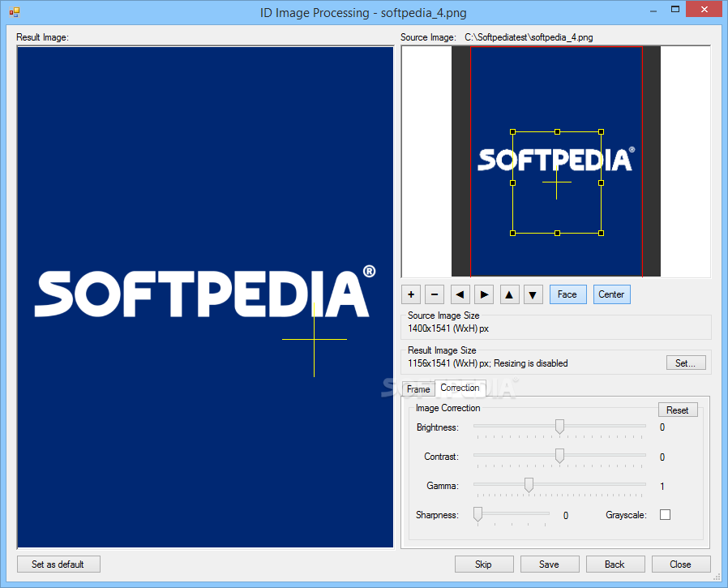Click the result image preview
The width and height of the screenshot is (728, 588).
tap(205, 298)
